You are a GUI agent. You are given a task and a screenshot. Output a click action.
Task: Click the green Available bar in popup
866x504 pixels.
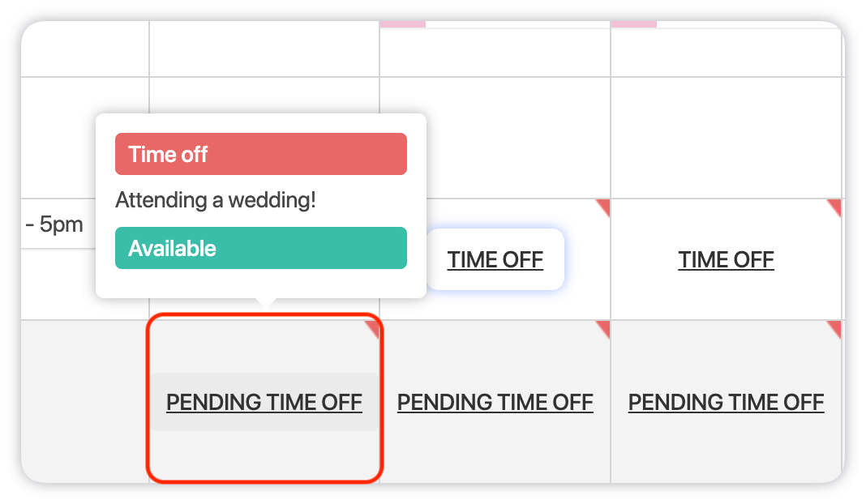click(x=260, y=248)
